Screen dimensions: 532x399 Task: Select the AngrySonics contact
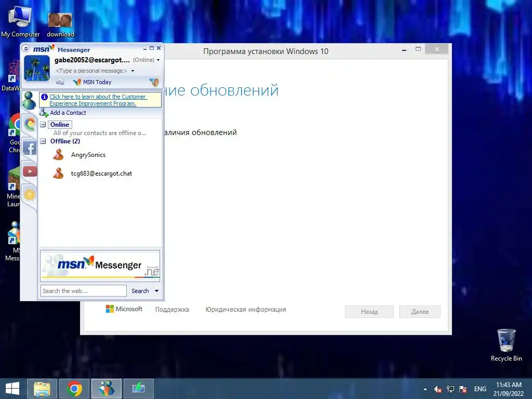pos(88,155)
